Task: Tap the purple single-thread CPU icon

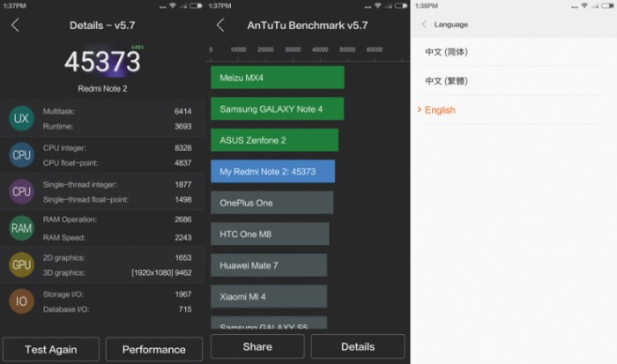Action: pyautogui.click(x=21, y=191)
